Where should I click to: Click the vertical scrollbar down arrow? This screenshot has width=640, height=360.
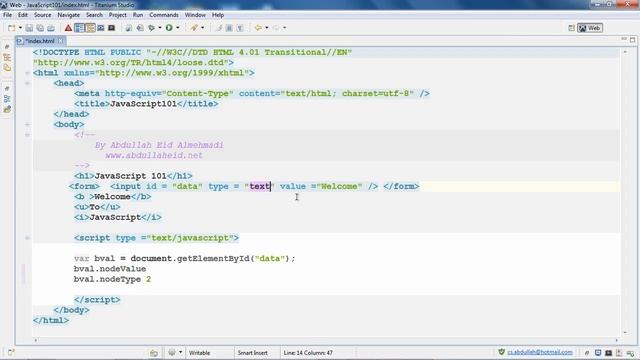[625, 332]
